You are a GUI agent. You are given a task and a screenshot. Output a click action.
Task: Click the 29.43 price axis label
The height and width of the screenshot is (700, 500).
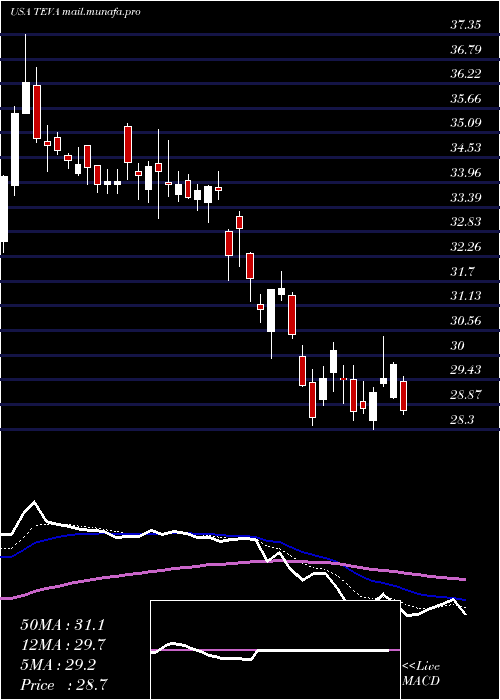click(466, 370)
